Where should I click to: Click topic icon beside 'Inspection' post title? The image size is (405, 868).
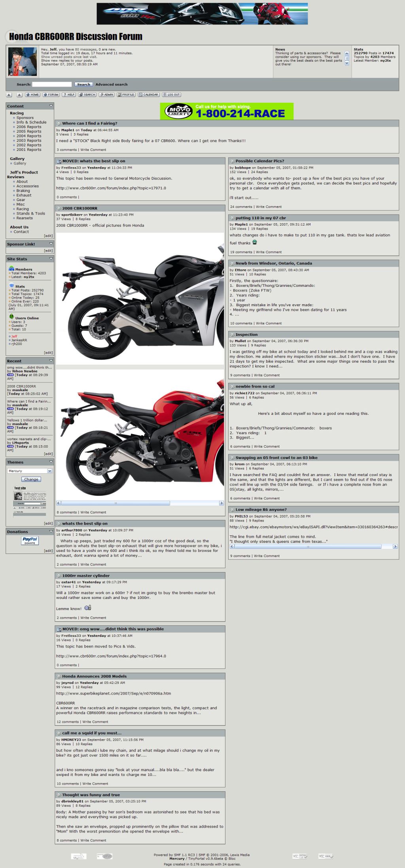pyautogui.click(x=233, y=335)
